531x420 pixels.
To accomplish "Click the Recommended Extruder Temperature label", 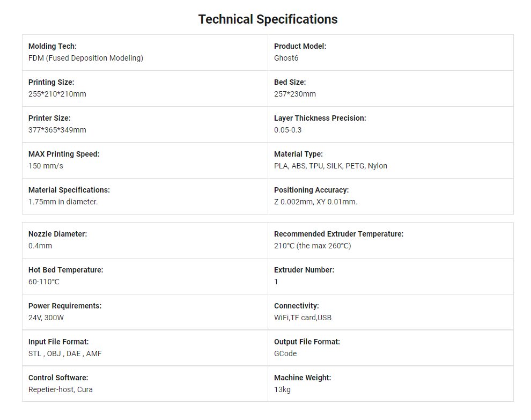I will click(x=338, y=234).
